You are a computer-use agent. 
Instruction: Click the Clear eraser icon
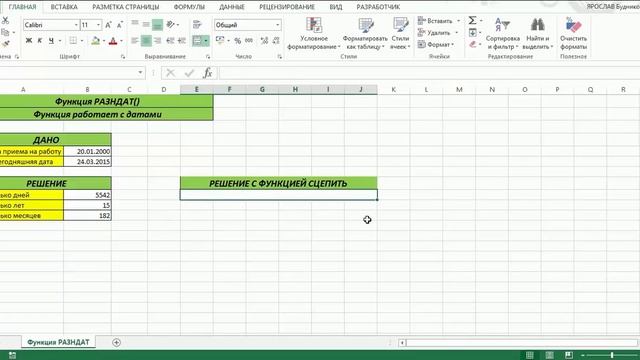[472, 44]
